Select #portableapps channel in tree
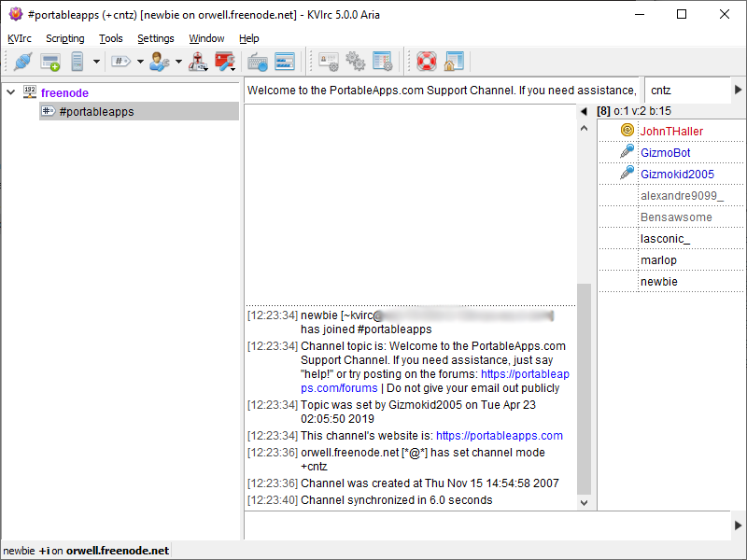Image resolution: width=747 pixels, height=560 pixels. pyautogui.click(x=95, y=112)
